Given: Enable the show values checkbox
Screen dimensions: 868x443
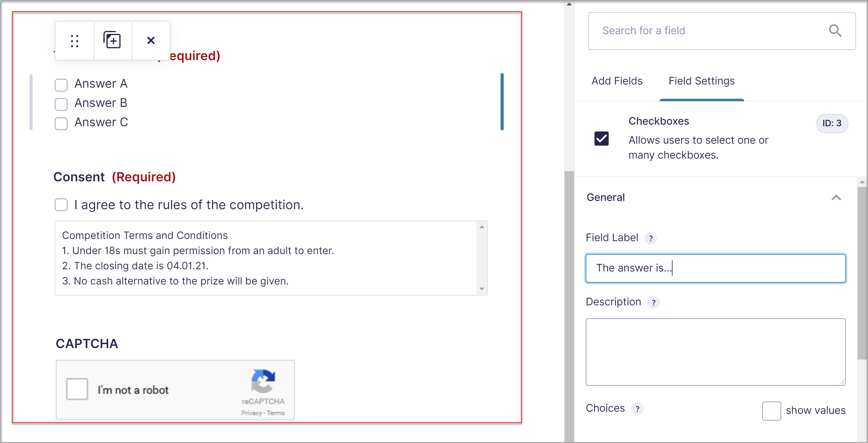Looking at the screenshot, I should (771, 411).
